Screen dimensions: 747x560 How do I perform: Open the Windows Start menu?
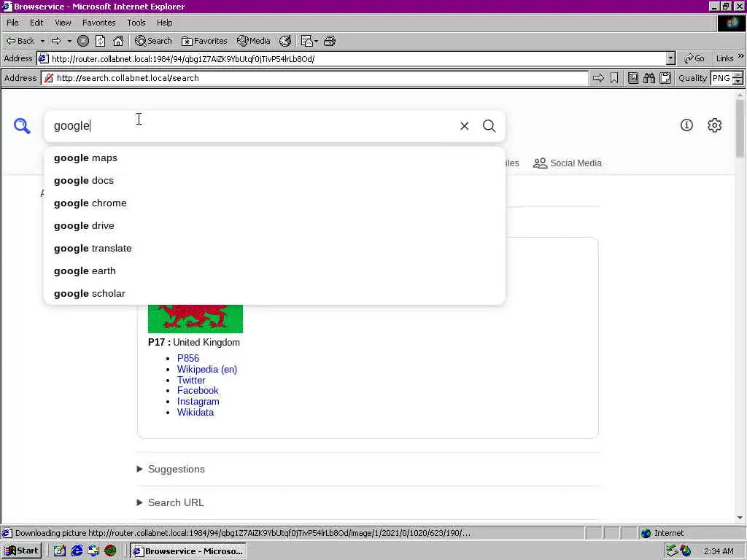click(21, 551)
